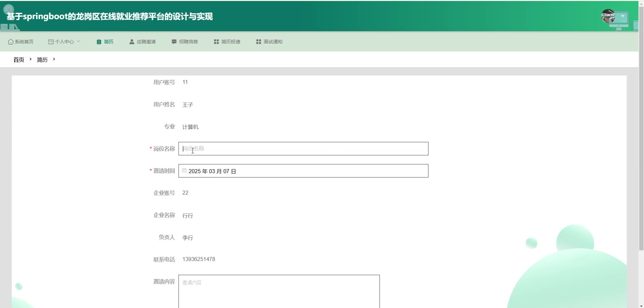The width and height of the screenshot is (644, 308).
Task: Click the 负责人 field label
Action: click(167, 237)
